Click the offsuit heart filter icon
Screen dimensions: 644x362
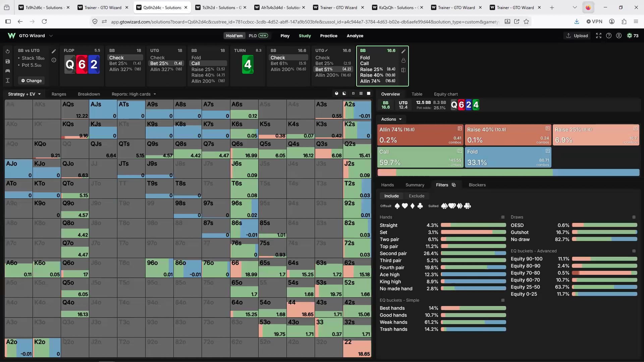405,206
